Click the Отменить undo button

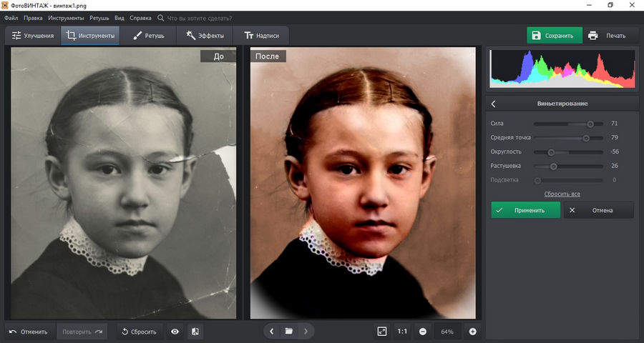[29, 332]
